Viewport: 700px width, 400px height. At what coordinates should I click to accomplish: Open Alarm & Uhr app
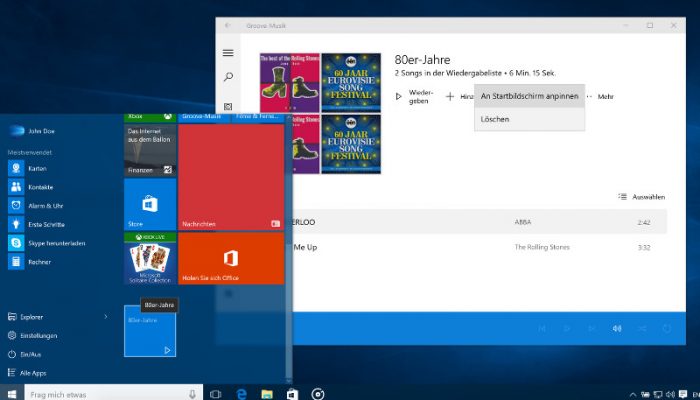click(x=36, y=206)
